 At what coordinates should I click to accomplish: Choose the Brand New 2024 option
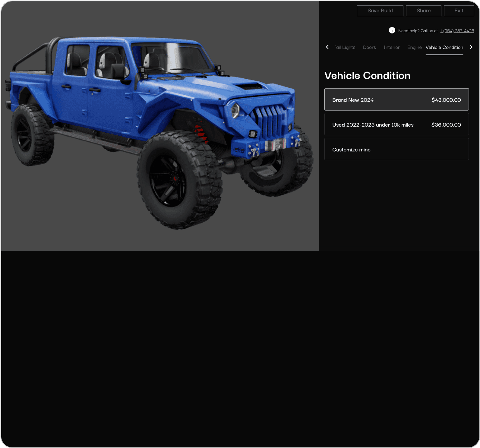[396, 99]
